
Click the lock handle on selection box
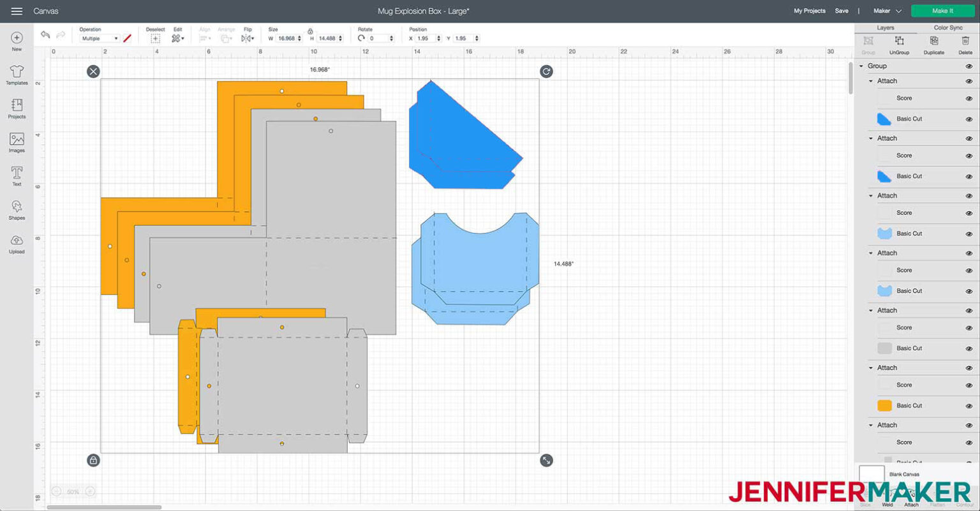pos(93,460)
